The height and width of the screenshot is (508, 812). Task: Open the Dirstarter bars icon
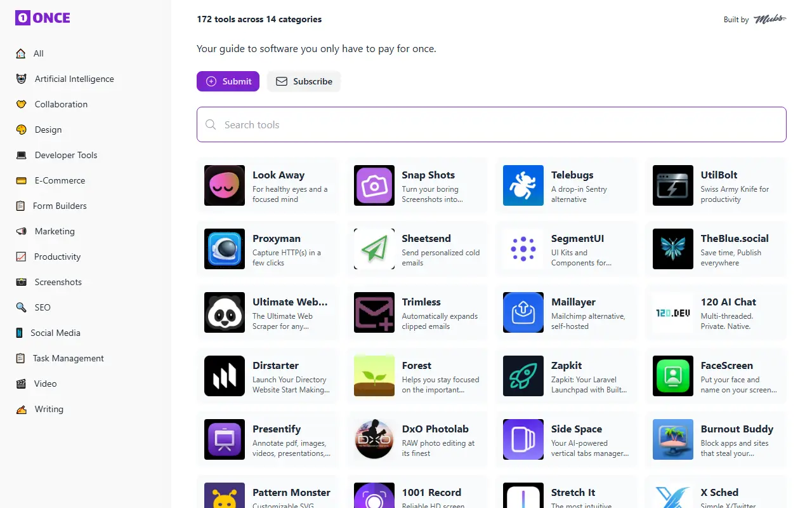[225, 376]
